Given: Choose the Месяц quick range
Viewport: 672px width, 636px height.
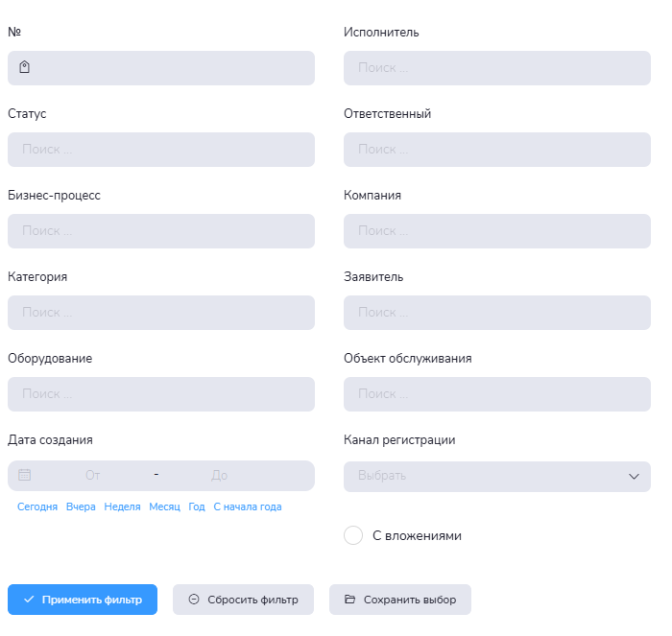Looking at the screenshot, I should [x=164, y=506].
